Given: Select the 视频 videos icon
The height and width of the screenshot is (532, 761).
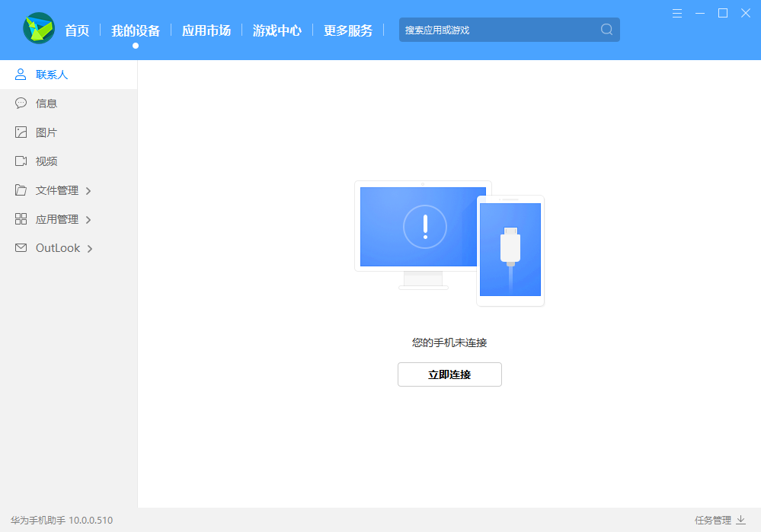Looking at the screenshot, I should (21, 161).
